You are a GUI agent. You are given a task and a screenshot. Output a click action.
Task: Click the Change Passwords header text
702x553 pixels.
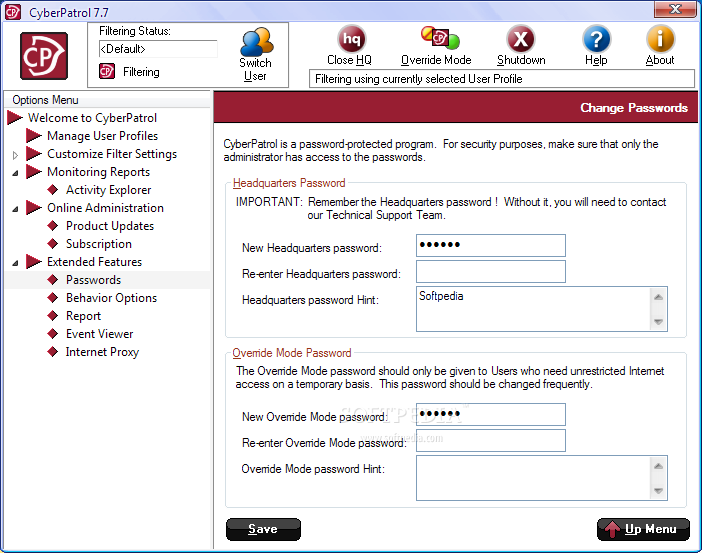pos(634,108)
